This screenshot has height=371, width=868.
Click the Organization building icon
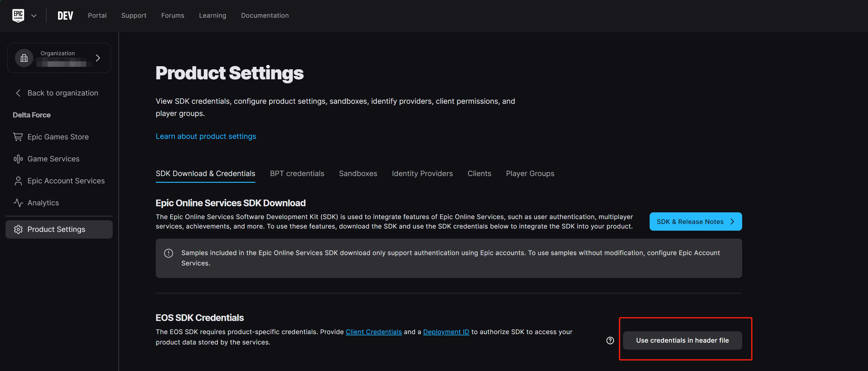24,58
